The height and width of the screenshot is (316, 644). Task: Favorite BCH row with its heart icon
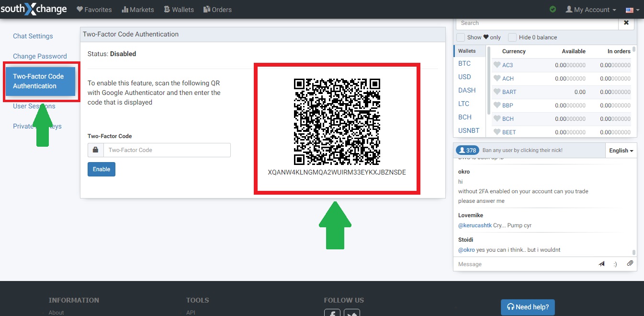coord(497,119)
